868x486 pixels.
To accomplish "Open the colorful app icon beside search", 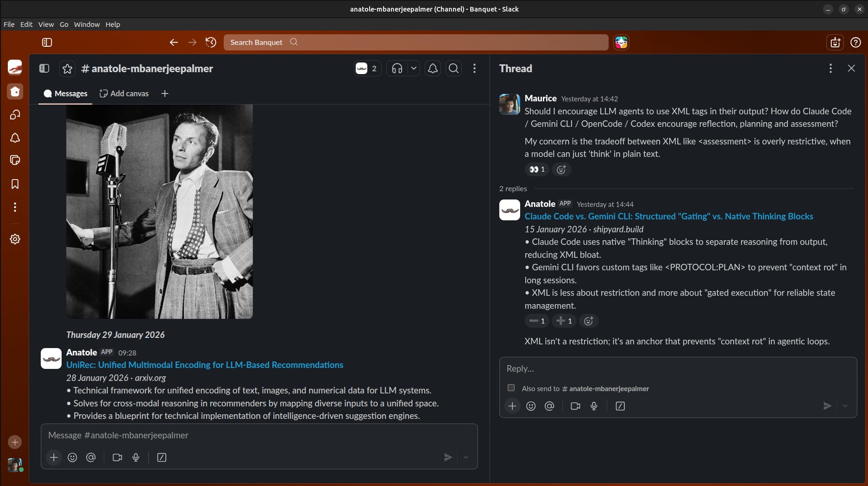I will (621, 42).
